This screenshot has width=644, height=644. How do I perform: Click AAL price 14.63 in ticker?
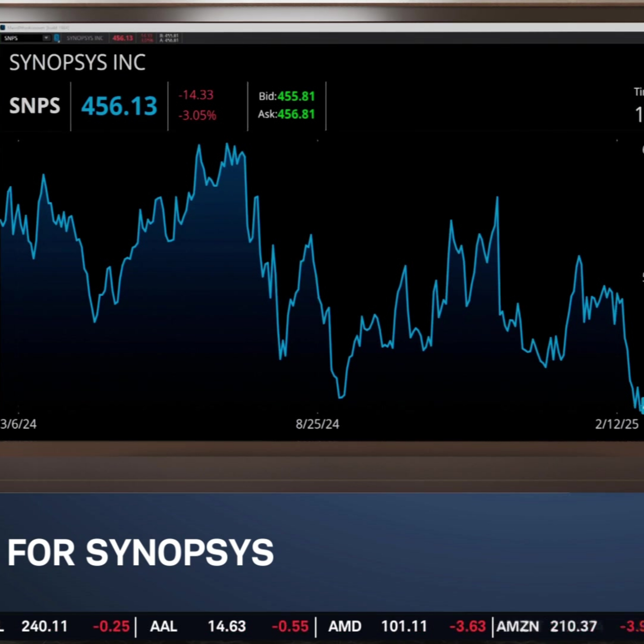pyautogui.click(x=227, y=626)
